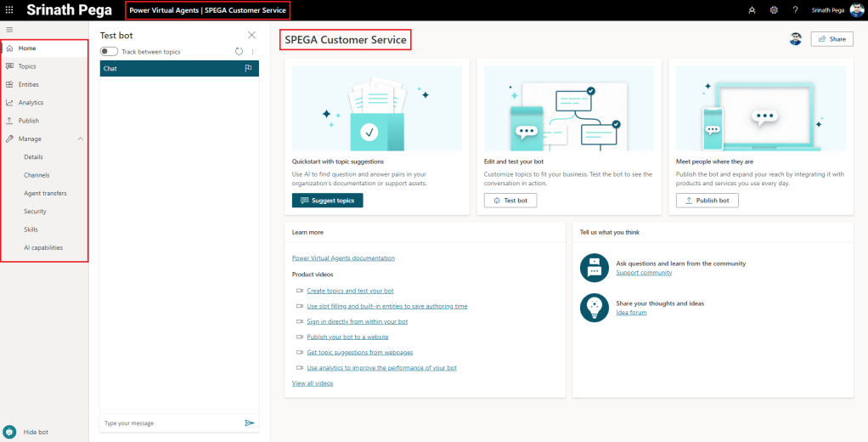Click the flag icon in Chat header
868x442 pixels.
249,68
